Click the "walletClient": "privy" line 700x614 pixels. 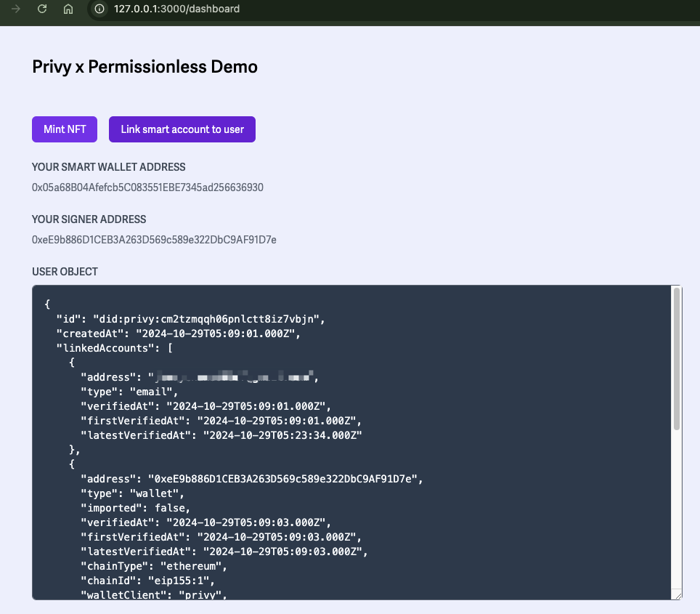pyautogui.click(x=154, y=594)
